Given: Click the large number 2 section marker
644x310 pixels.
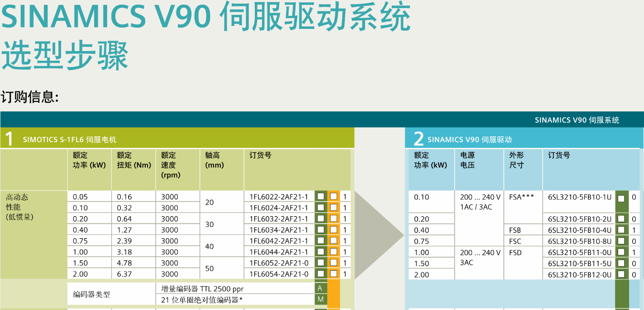Looking at the screenshot, I should point(419,139).
